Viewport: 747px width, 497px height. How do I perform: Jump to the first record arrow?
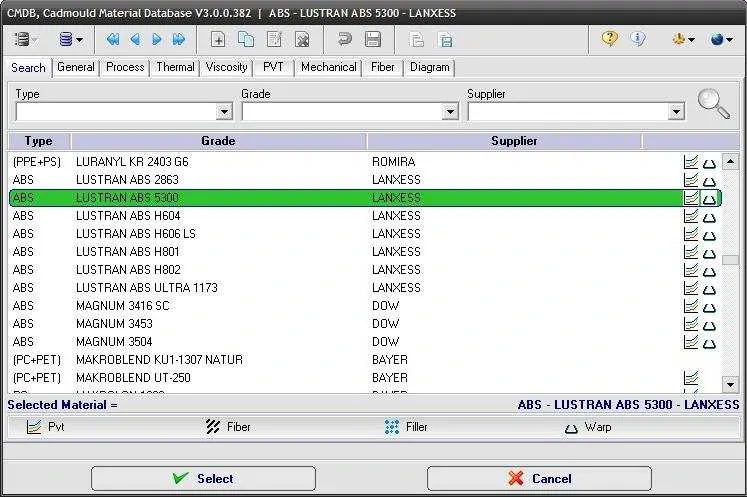[113, 40]
